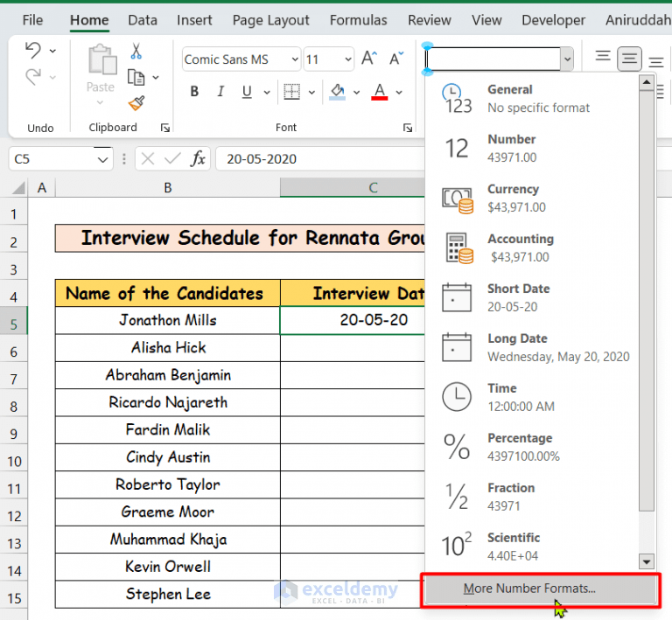Choose the Percentage format option
This screenshot has height=620, width=672.
pos(532,447)
